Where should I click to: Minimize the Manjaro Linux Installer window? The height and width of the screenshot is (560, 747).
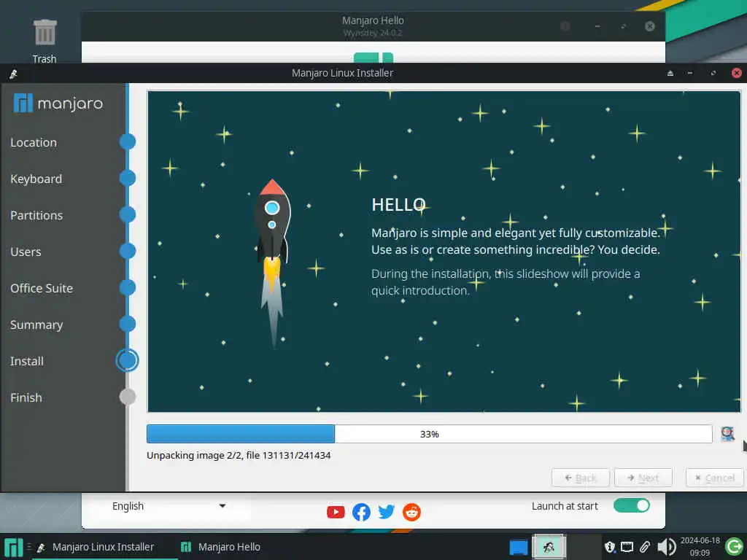pyautogui.click(x=690, y=74)
